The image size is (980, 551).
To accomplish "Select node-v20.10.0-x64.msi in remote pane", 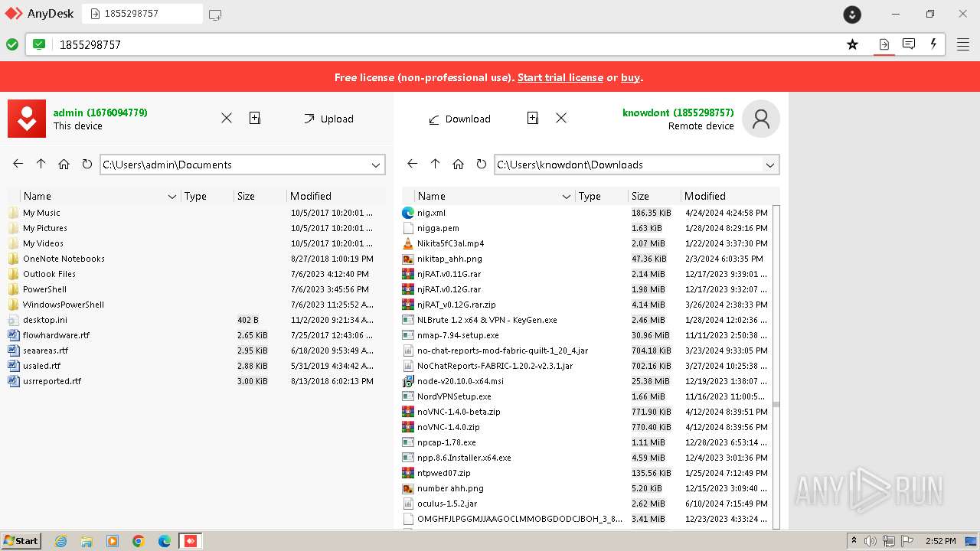I will [460, 381].
